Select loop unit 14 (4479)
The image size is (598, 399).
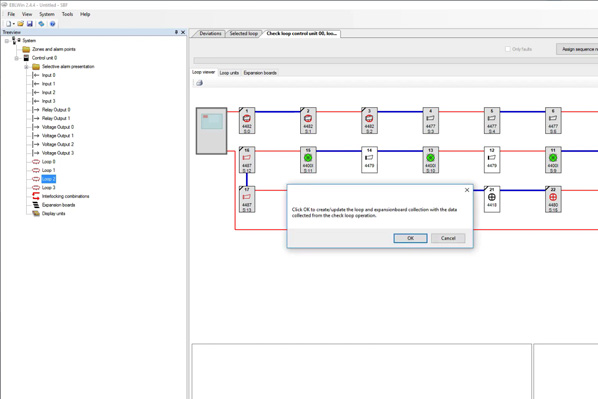pyautogui.click(x=369, y=160)
